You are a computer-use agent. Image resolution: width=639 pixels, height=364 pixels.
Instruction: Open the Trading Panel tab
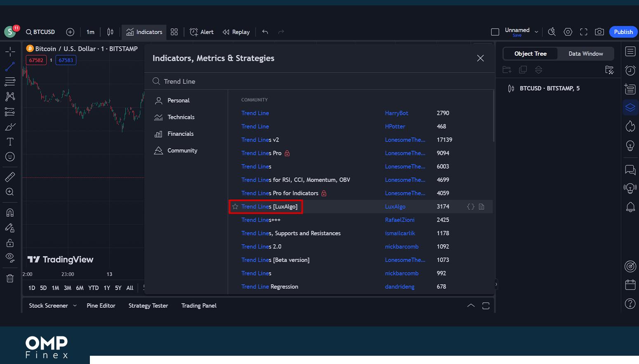[199, 305]
